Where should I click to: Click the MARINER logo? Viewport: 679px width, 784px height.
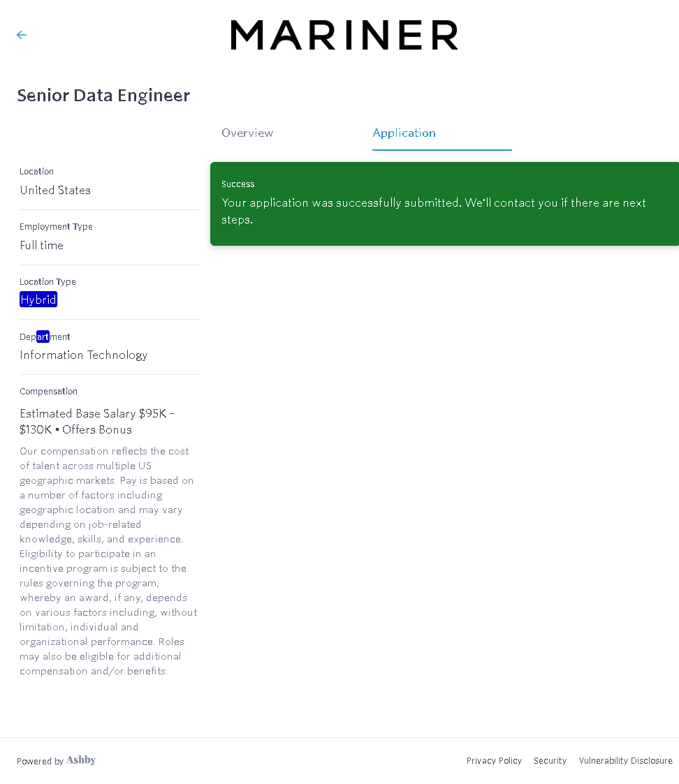[344, 35]
